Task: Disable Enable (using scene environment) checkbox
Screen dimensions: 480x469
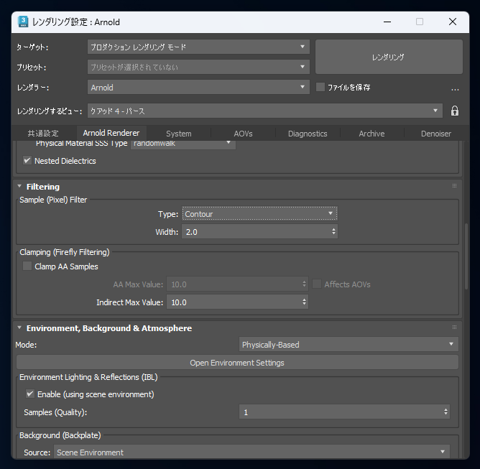Action: [30, 394]
